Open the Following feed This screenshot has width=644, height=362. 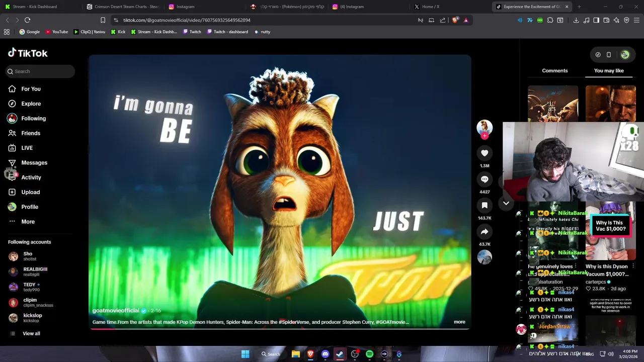point(33,118)
